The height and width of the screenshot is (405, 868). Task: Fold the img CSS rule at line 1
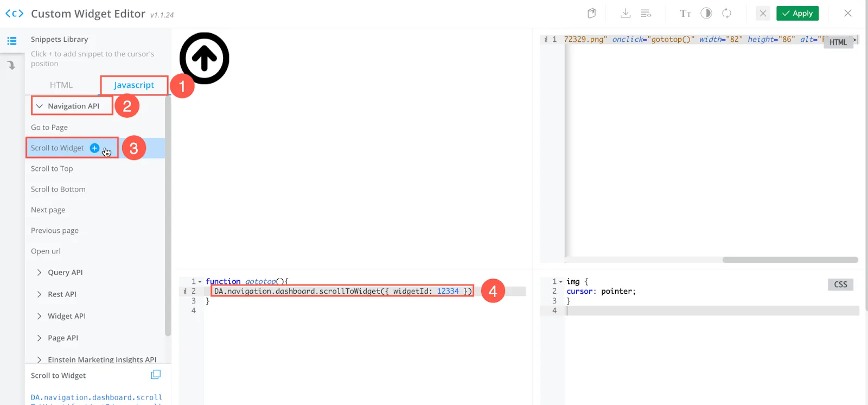point(561,282)
